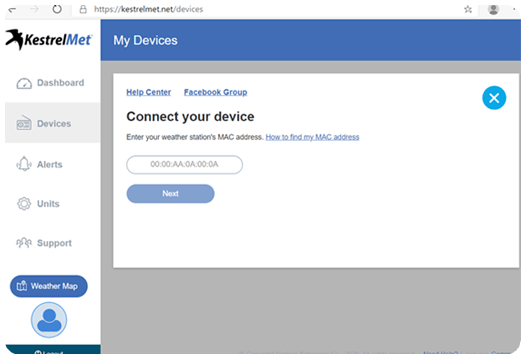Go to the Dashboard menu item
This screenshot has height=361, width=528.
(x=53, y=83)
